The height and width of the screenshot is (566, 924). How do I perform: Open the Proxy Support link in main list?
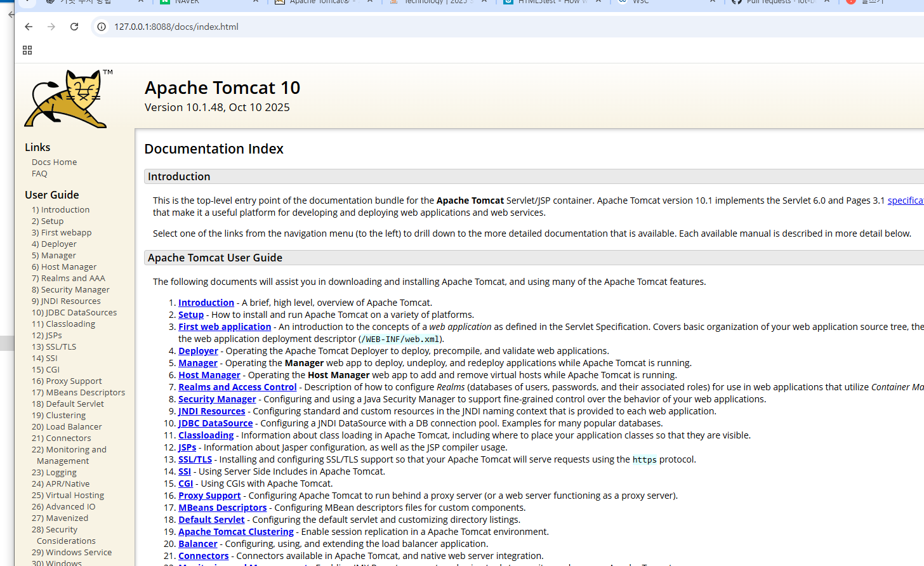coord(209,496)
